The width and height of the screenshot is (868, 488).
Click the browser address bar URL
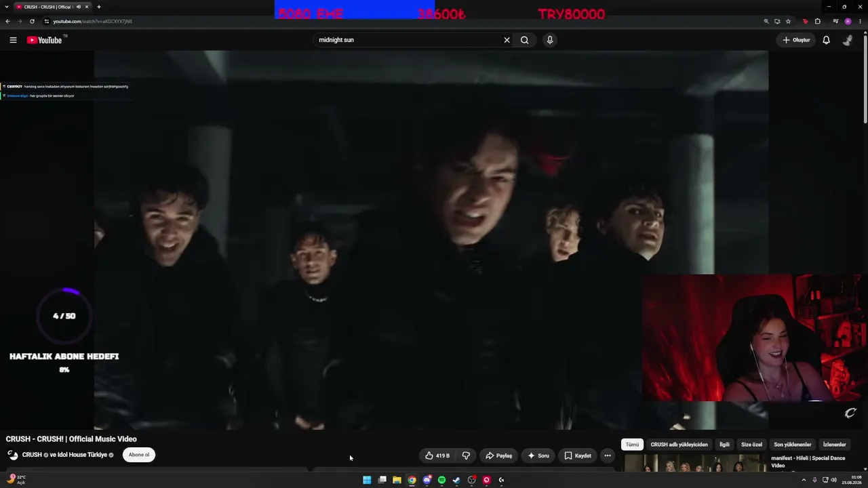93,21
